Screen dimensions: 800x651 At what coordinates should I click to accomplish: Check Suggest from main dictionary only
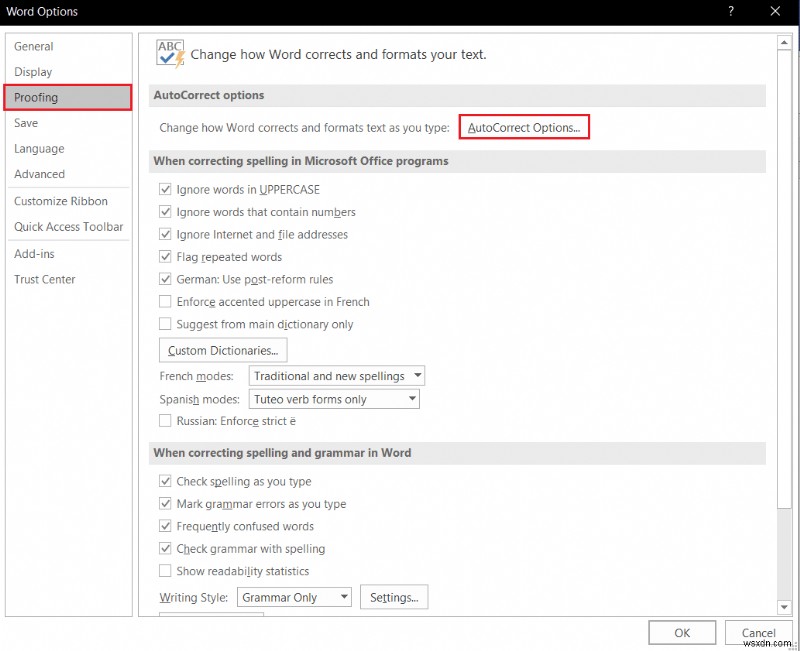pos(165,324)
